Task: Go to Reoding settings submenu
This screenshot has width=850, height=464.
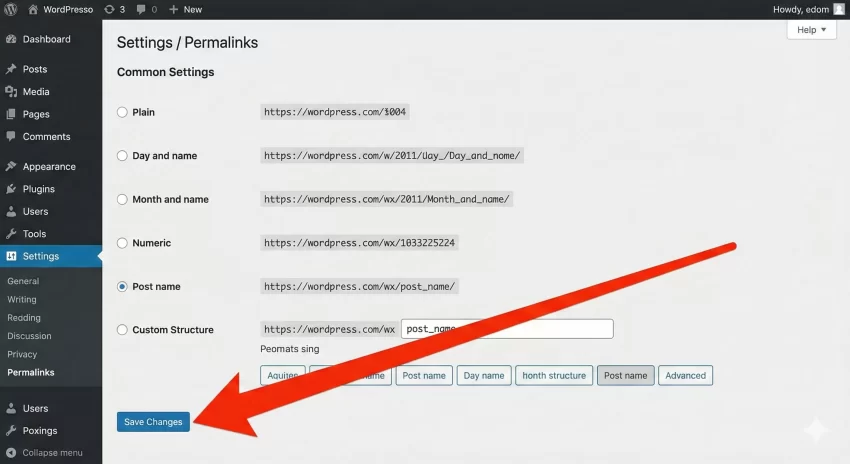Action: (24, 318)
